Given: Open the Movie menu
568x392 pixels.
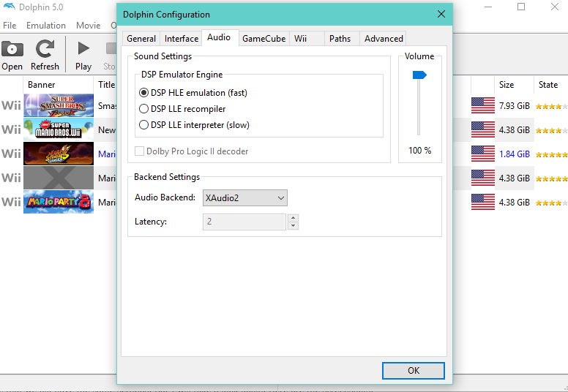Looking at the screenshot, I should click(x=88, y=26).
